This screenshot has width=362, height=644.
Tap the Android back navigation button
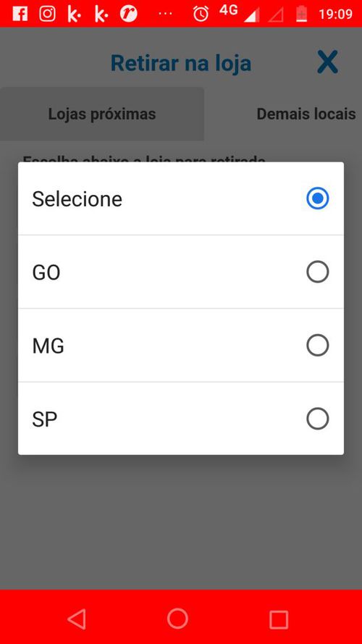click(77, 619)
